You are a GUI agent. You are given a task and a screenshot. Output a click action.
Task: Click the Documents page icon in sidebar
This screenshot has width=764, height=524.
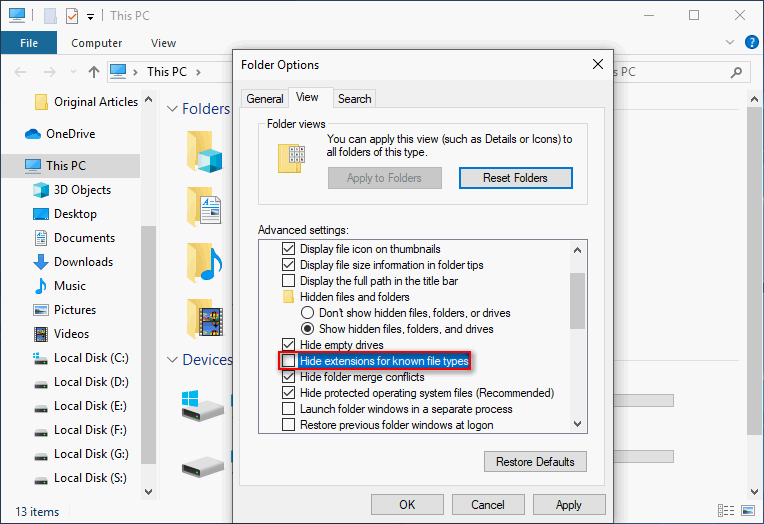(41, 238)
